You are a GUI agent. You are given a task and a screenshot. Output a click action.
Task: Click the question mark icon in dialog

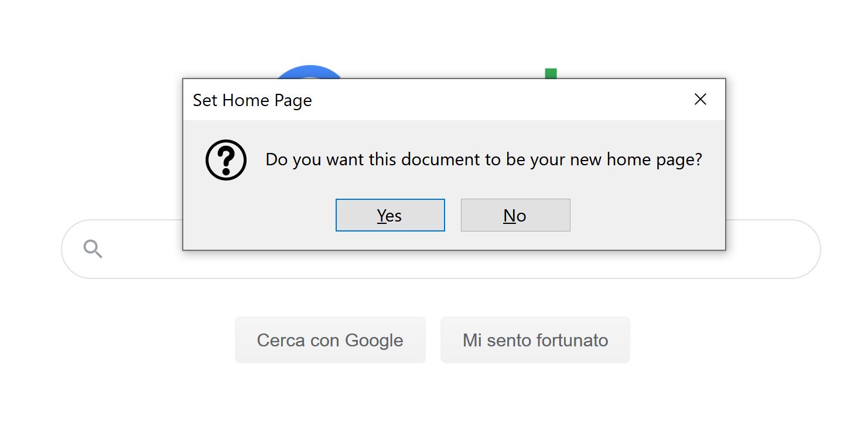coord(226,160)
